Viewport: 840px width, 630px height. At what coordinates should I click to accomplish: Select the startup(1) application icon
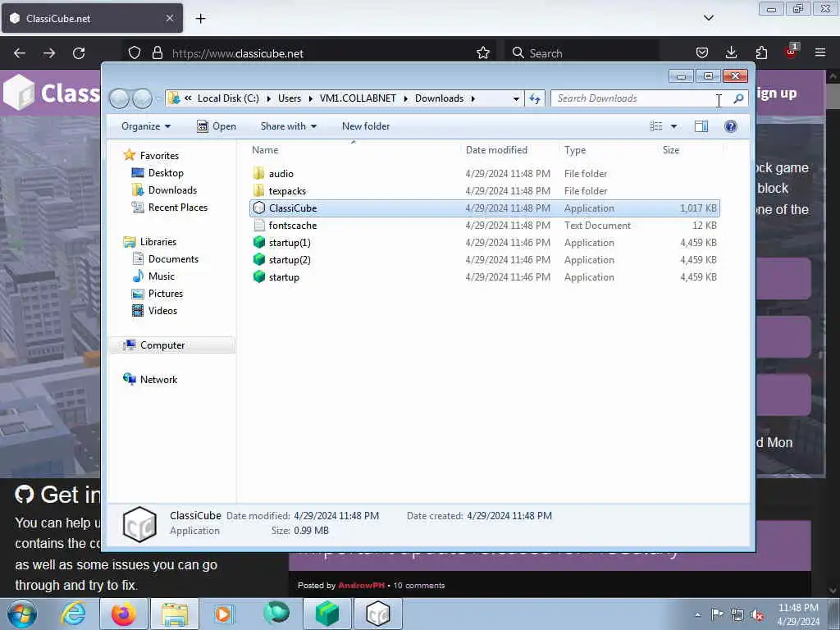click(x=258, y=242)
